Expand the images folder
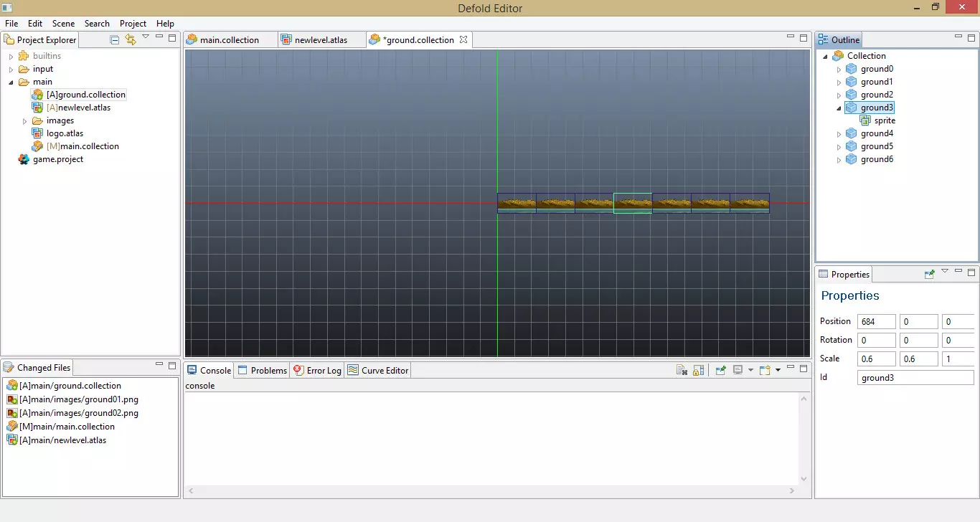The height and width of the screenshot is (522, 980). point(25,121)
